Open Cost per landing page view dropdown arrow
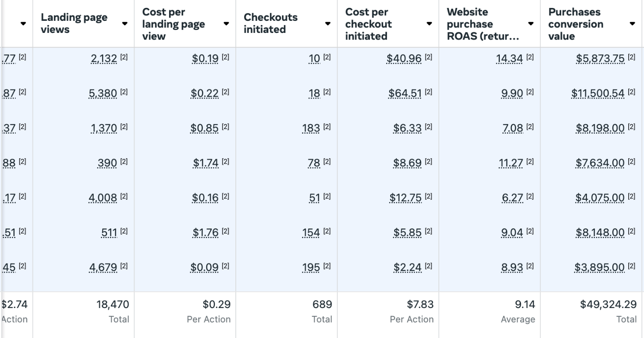 [226, 24]
